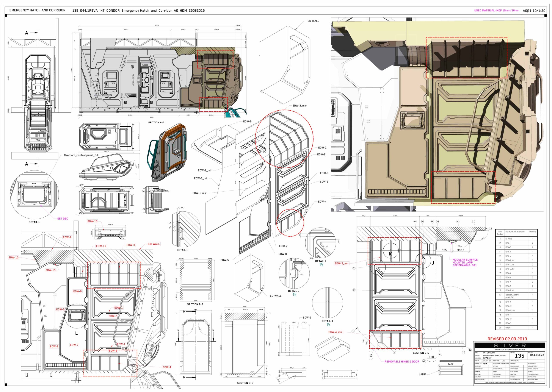Click the red "EDW-4" callout label
The width and height of the screenshot is (552, 392).
pos(167,367)
